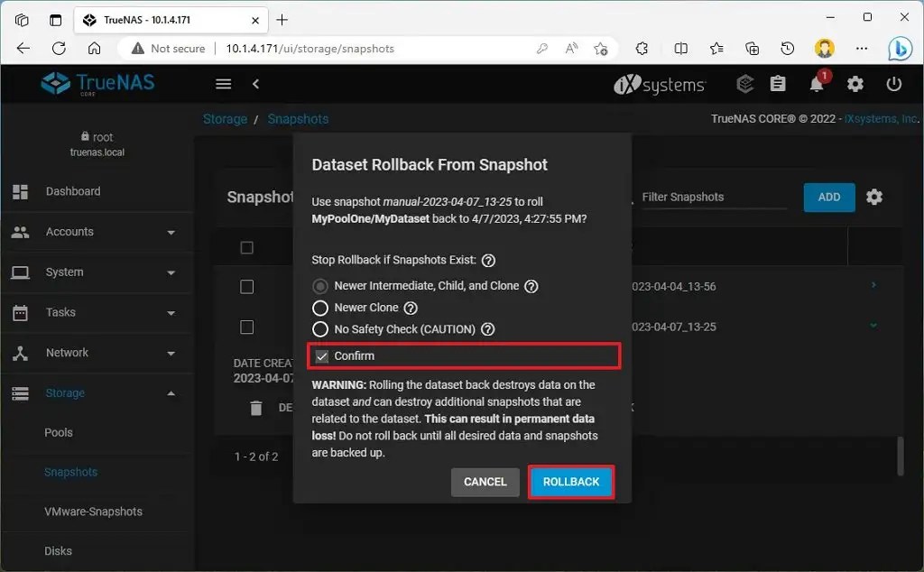Open the snapshots settings gear beside ADD
The image size is (924, 572).
[873, 197]
